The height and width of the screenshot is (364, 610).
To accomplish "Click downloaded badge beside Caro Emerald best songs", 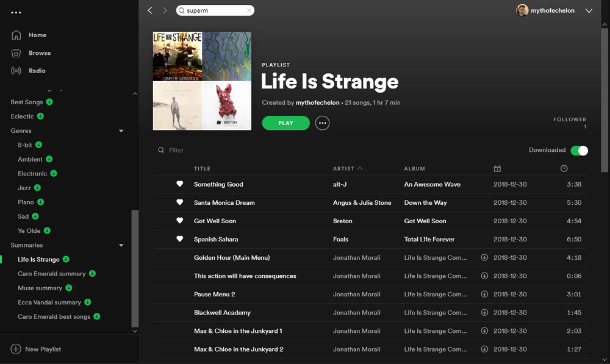I will [x=97, y=316].
